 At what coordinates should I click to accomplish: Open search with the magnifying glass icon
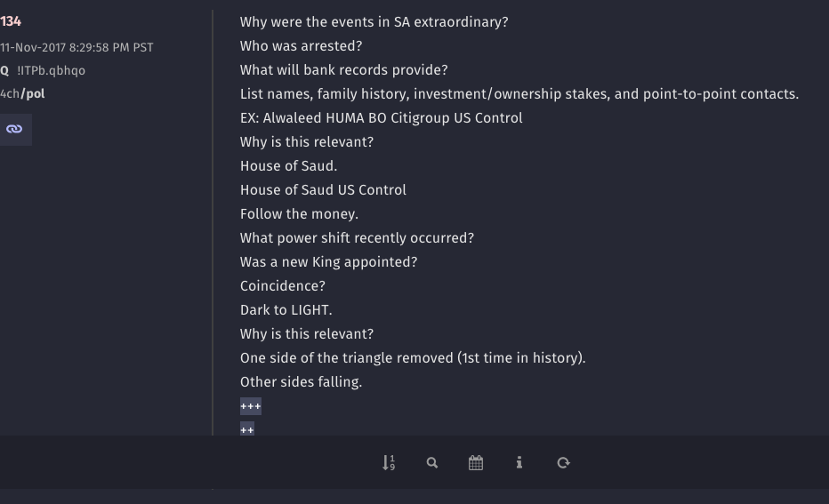pyautogui.click(x=432, y=463)
